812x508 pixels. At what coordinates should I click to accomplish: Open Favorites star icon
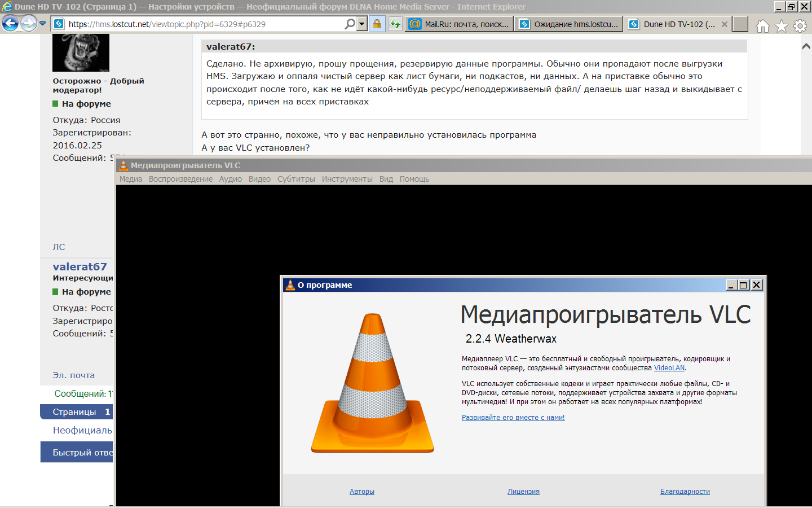[x=782, y=26]
